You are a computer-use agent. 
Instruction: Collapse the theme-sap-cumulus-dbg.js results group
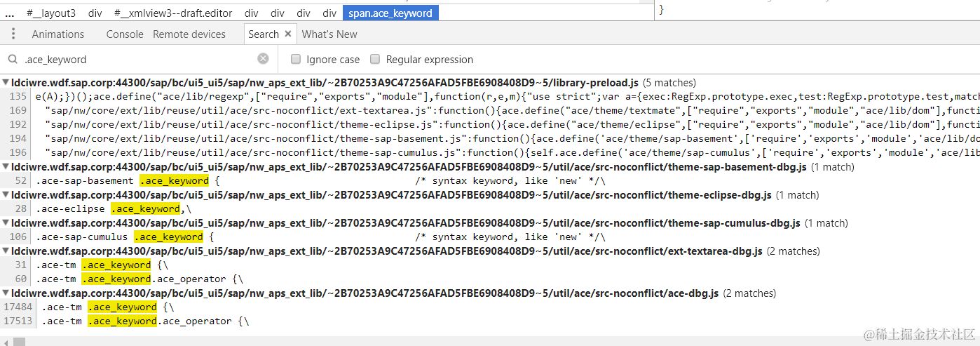[6, 223]
